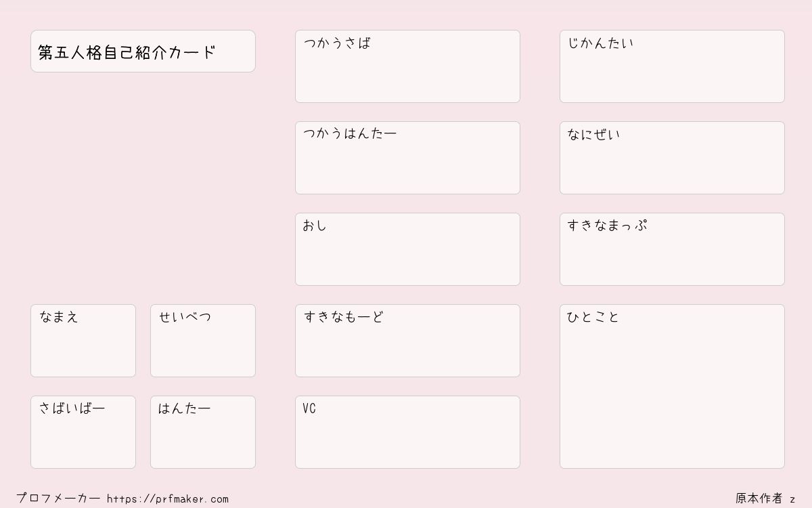812x508 pixels.
Task: Click the すきなまっぷ box
Action: tap(672, 249)
